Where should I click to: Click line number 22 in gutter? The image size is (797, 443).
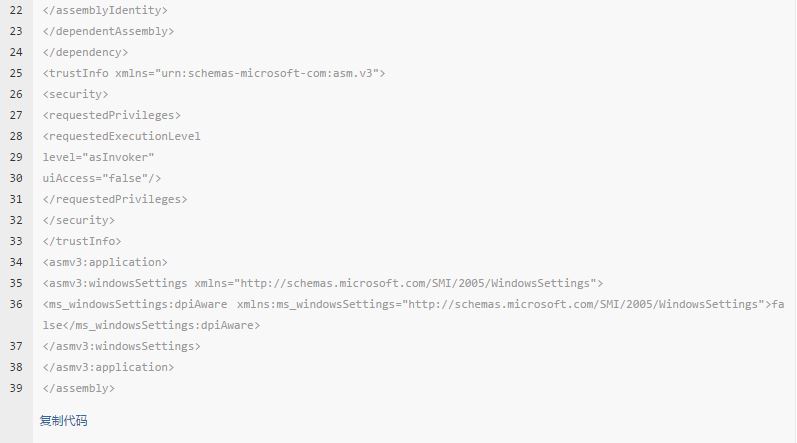pyautogui.click(x=16, y=10)
